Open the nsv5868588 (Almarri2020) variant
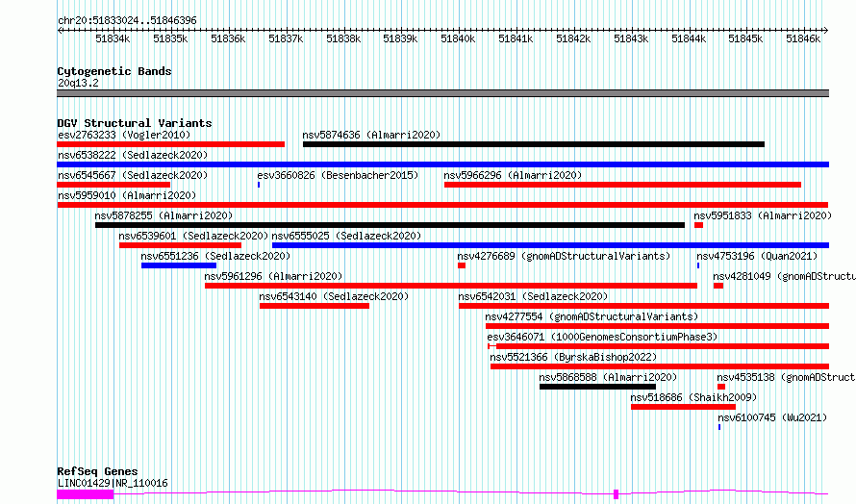 pyautogui.click(x=598, y=387)
